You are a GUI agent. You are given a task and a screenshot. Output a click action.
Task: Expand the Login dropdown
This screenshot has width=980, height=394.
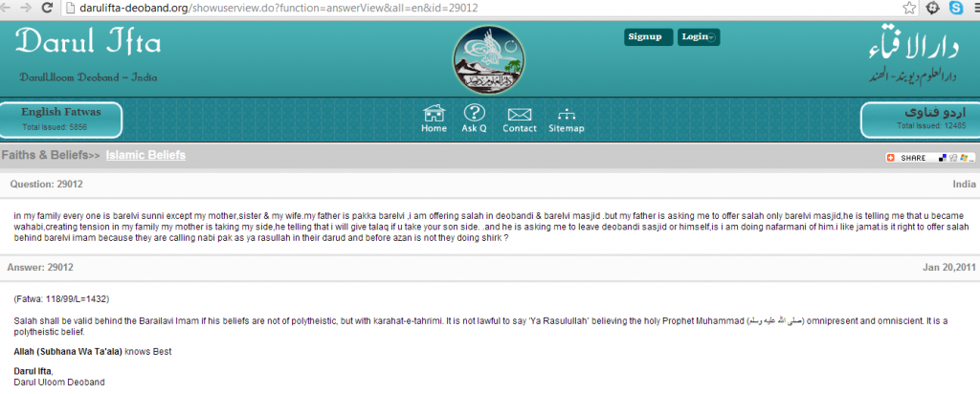click(698, 37)
